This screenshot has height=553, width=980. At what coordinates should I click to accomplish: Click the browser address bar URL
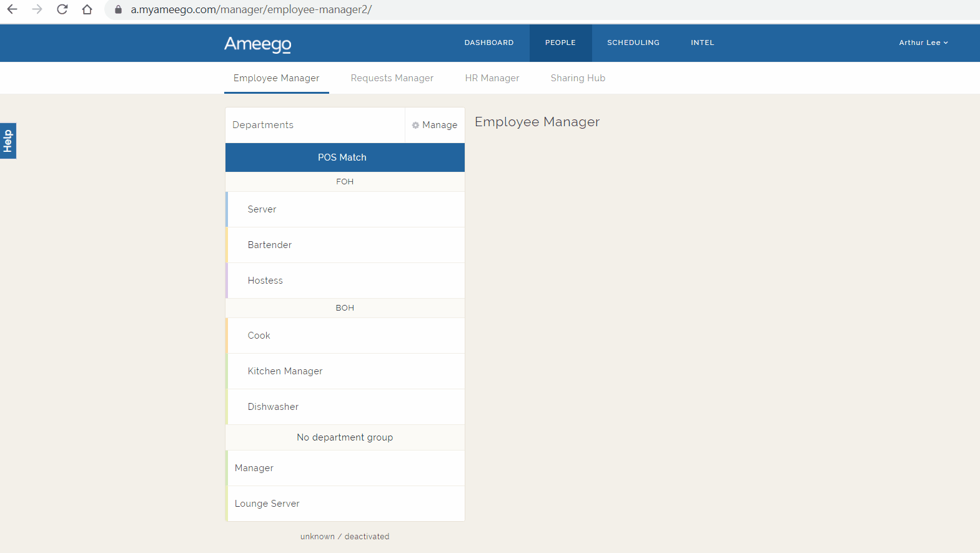tap(251, 9)
